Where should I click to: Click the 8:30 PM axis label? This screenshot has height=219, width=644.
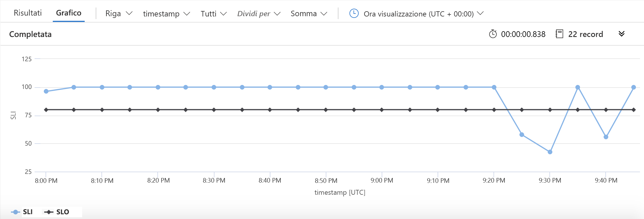(x=214, y=181)
